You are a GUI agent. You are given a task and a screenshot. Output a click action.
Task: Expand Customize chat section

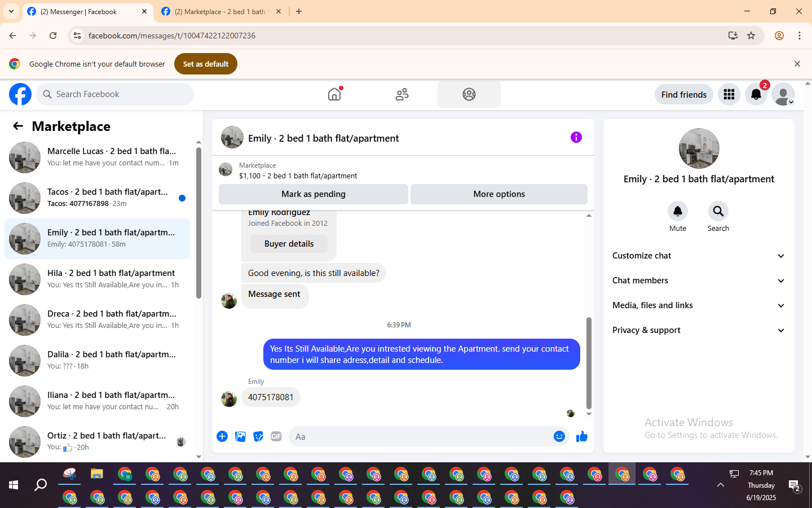[699, 256]
